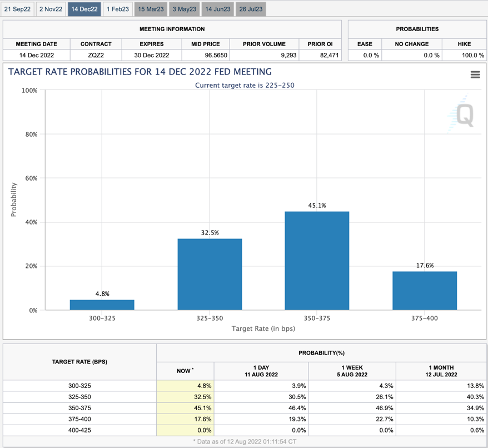488x448 pixels.
Task: Go to the 1 Feb23 meeting tab
Action: [x=118, y=9]
